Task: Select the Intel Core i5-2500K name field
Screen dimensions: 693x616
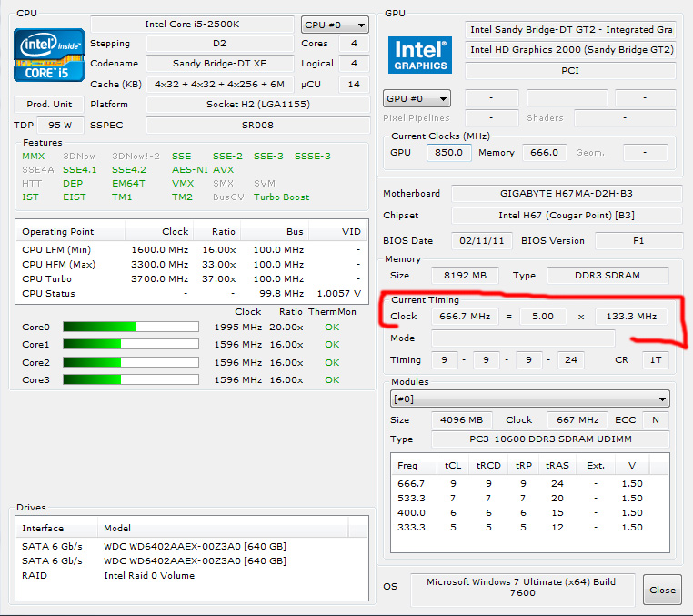Action: [x=192, y=25]
